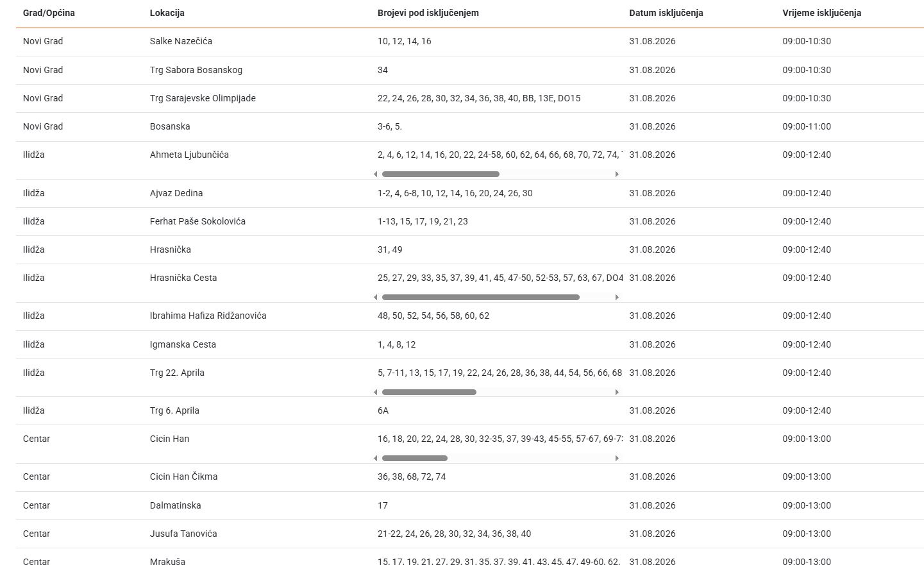Click the scrollbar thumb in Trg 22. Aprila row

[429, 392]
